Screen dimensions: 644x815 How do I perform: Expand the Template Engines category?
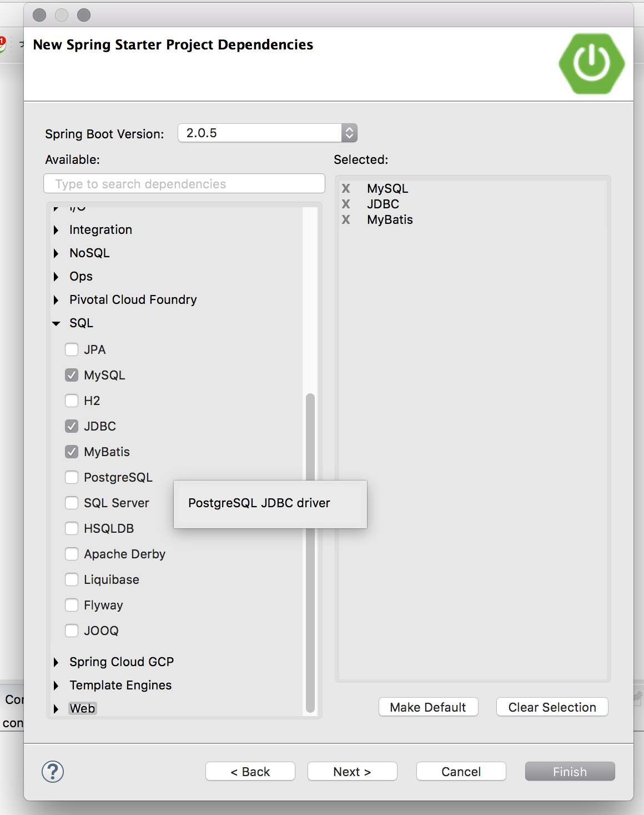tap(56, 686)
